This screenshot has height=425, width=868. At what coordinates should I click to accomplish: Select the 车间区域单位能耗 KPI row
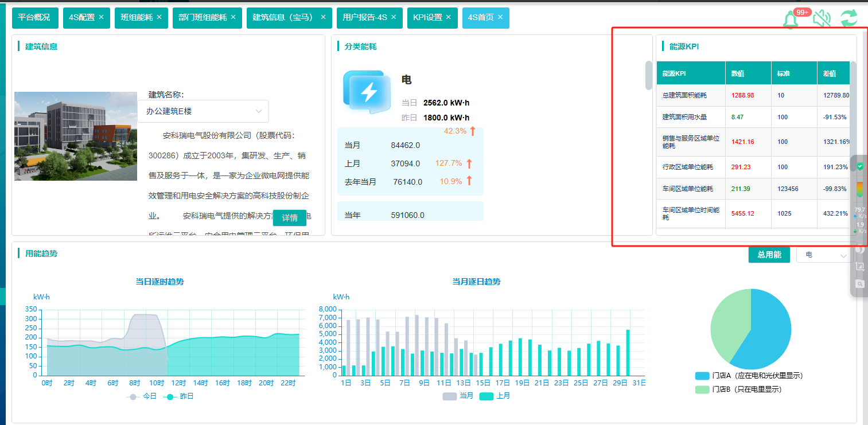(x=753, y=189)
